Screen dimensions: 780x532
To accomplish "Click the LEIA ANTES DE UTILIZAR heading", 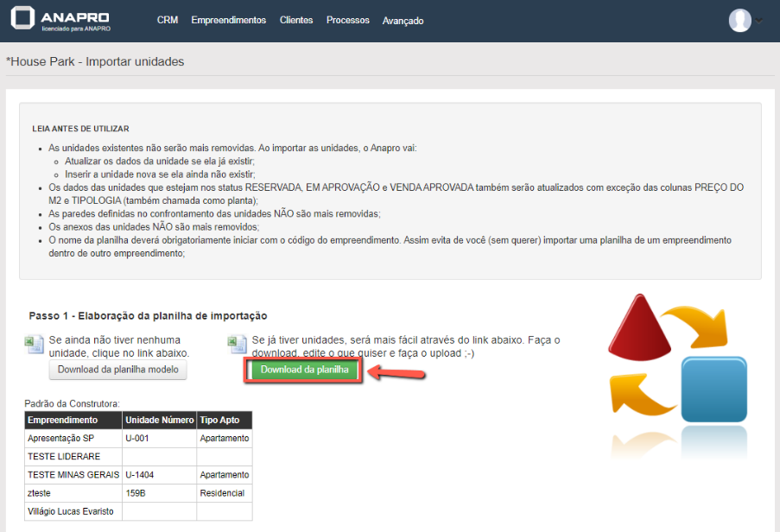I will tap(80, 129).
